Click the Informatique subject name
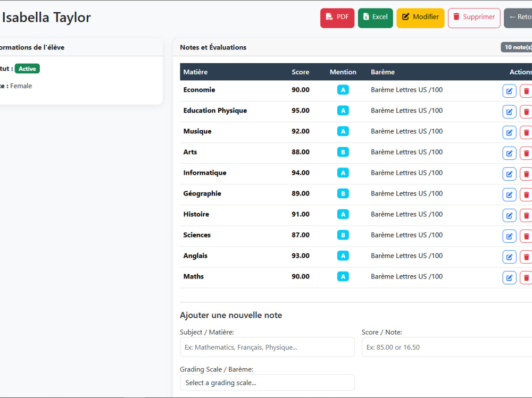 tap(205, 173)
